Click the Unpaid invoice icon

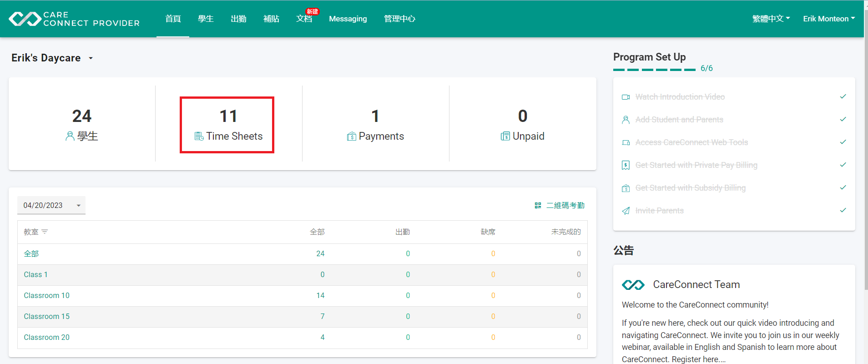[505, 136]
